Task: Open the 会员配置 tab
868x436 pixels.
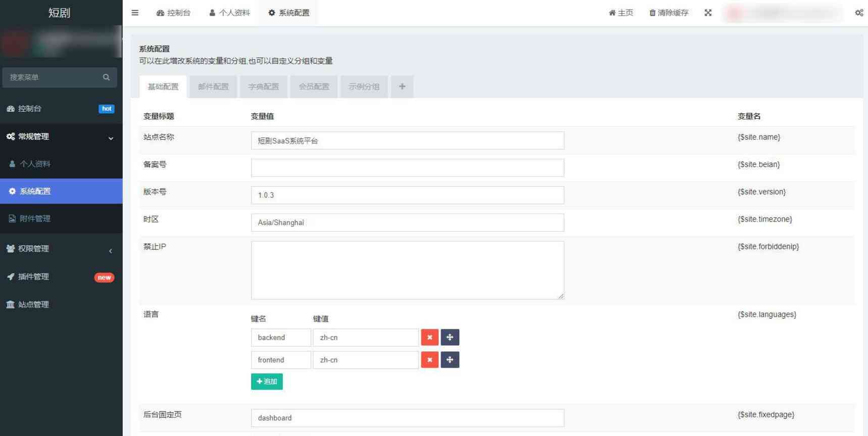Action: 314,86
